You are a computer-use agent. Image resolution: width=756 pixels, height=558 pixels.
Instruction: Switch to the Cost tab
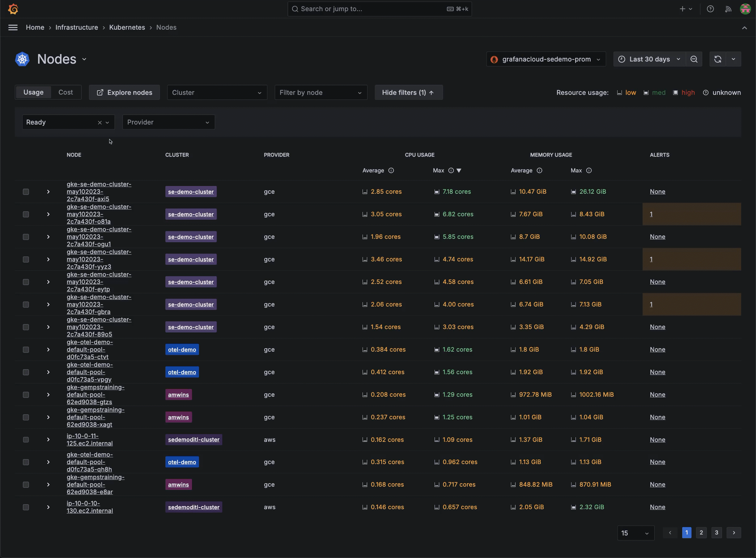point(66,92)
